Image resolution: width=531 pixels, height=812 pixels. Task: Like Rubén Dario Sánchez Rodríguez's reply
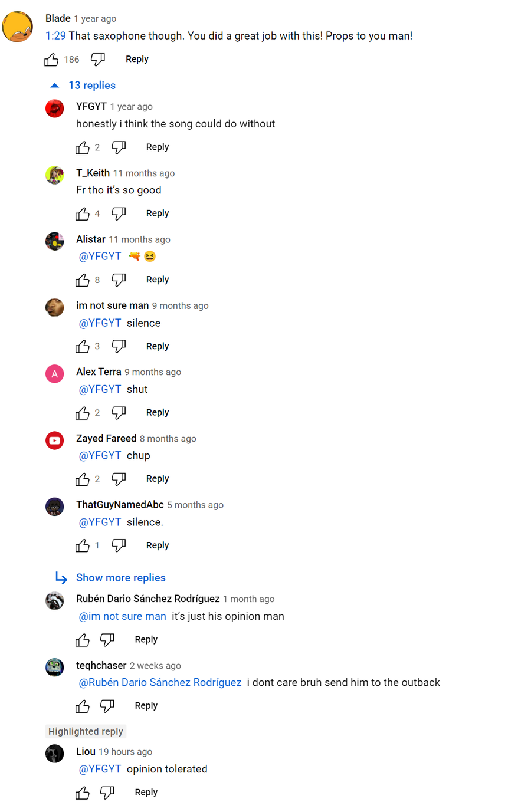83,640
